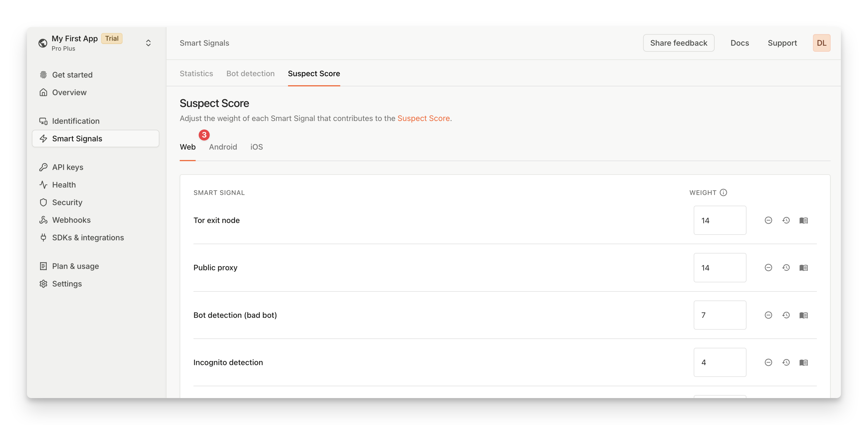Click the disable icon for Public proxy

(x=768, y=267)
